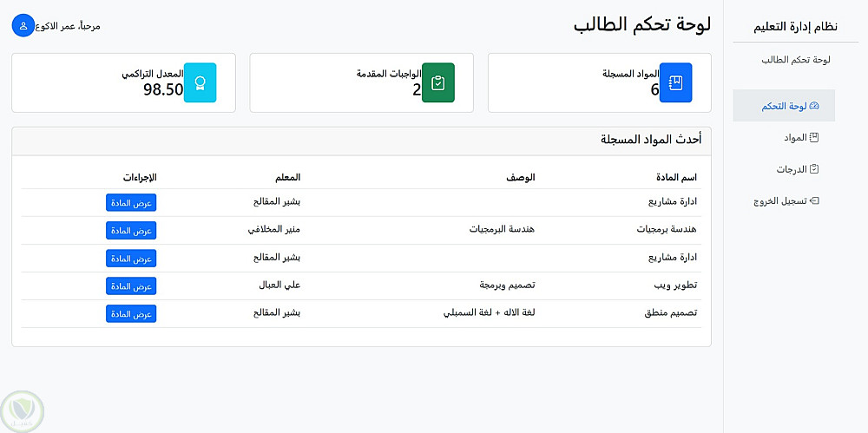Click the dashboard gauge icon beside لوحة التحكم
The width and height of the screenshot is (868, 433).
[814, 106]
